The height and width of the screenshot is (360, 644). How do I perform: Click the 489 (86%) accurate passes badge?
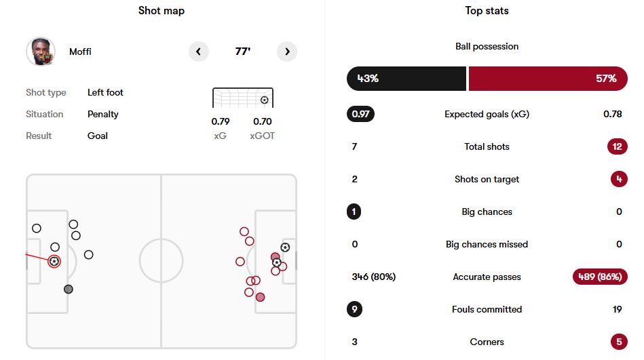[600, 277]
